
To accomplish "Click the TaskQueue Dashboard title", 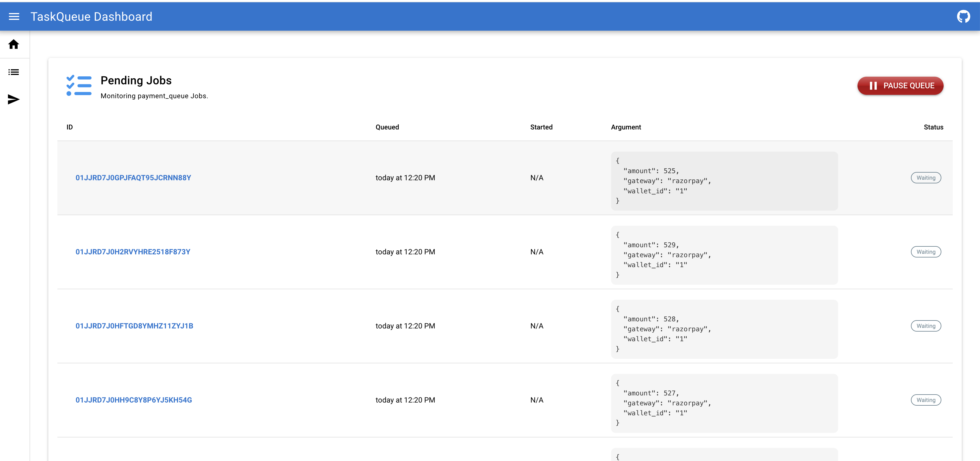I will click(x=91, y=17).
